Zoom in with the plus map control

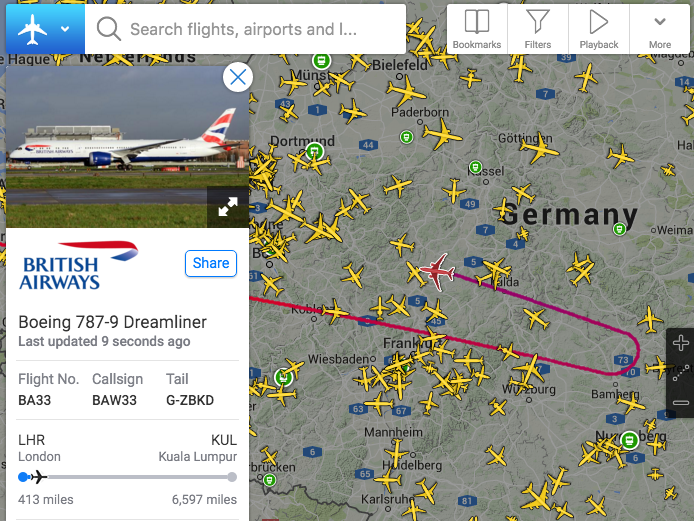(680, 343)
